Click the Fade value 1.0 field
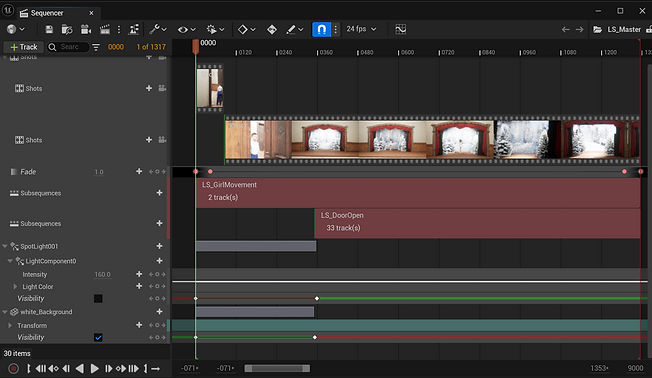 (x=99, y=172)
